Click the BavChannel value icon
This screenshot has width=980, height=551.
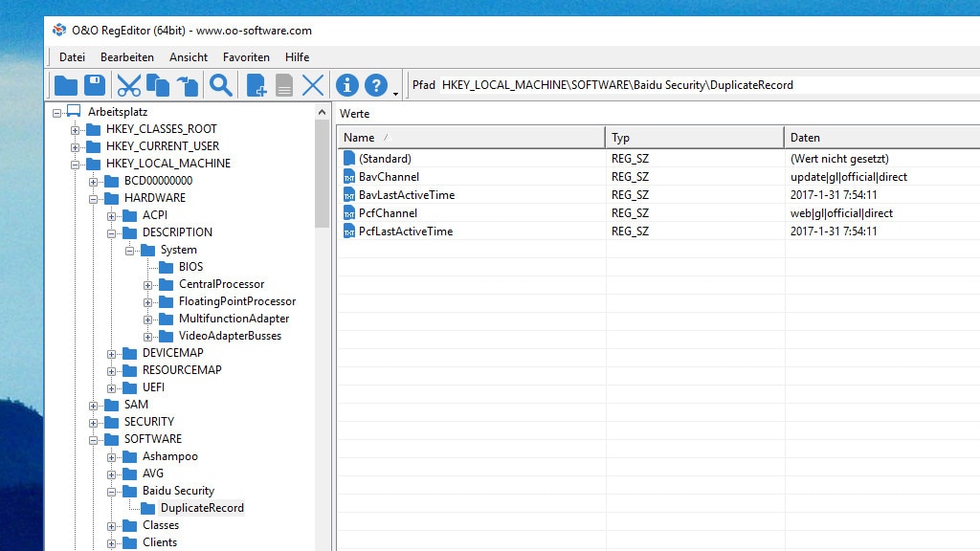pos(349,177)
